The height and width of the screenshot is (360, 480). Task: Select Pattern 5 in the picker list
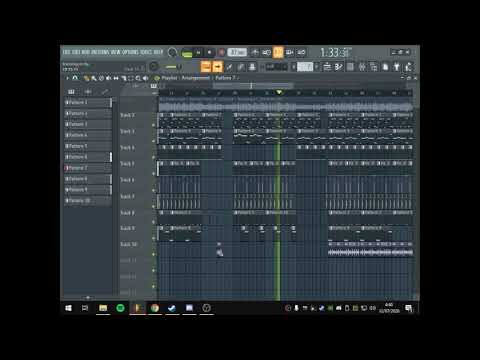point(88,146)
